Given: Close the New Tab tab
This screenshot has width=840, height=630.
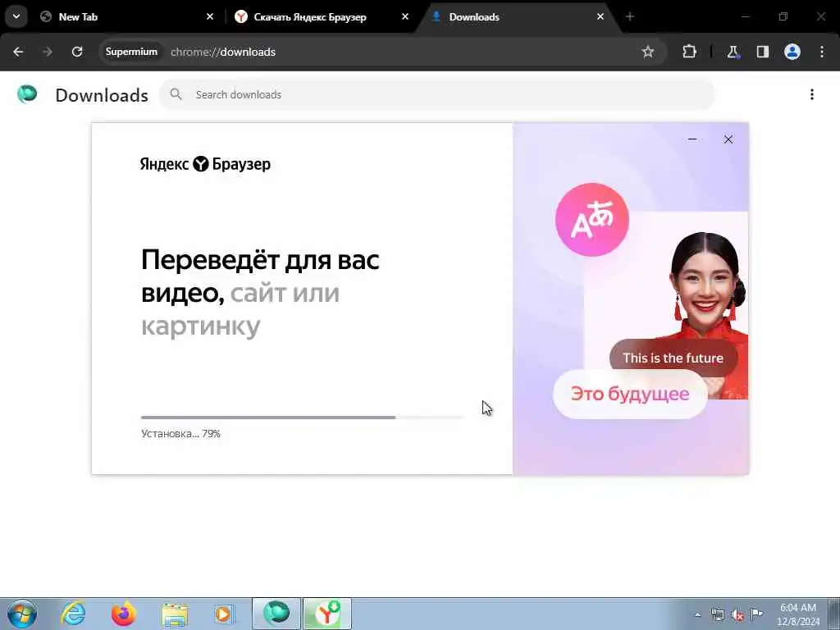Looking at the screenshot, I should tap(210, 16).
